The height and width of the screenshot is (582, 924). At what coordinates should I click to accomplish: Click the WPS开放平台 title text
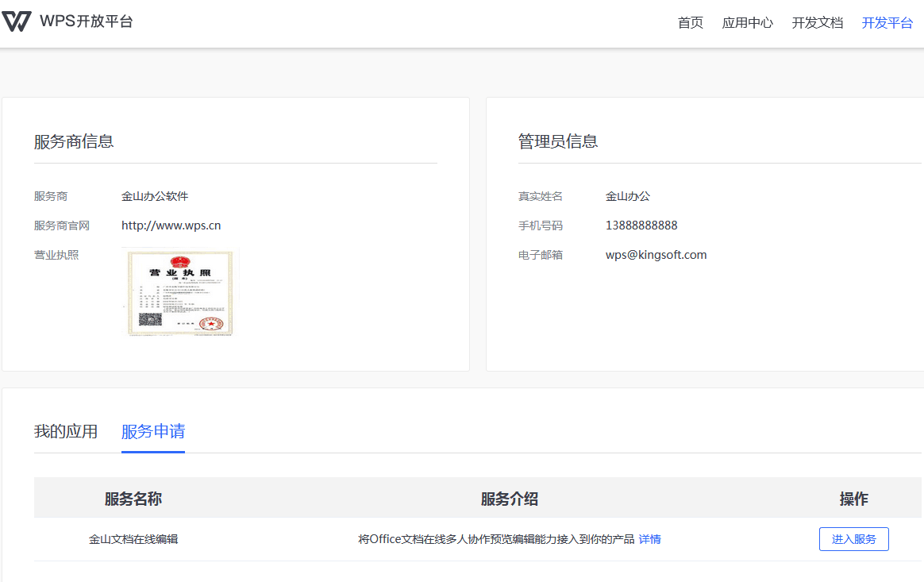tap(87, 21)
